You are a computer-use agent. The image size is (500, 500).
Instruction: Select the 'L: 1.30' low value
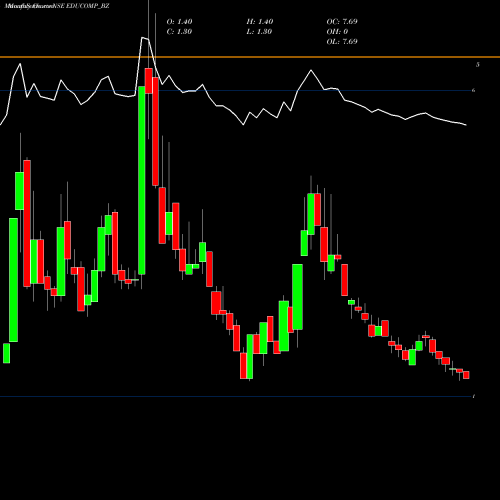[x=259, y=32]
